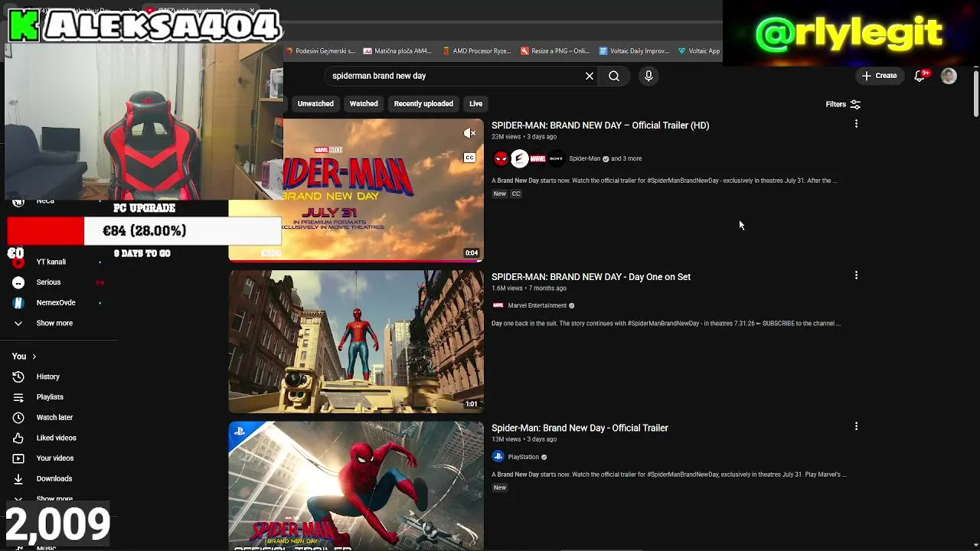
Task: Play the Day One on Set thumbnail
Action: point(356,341)
